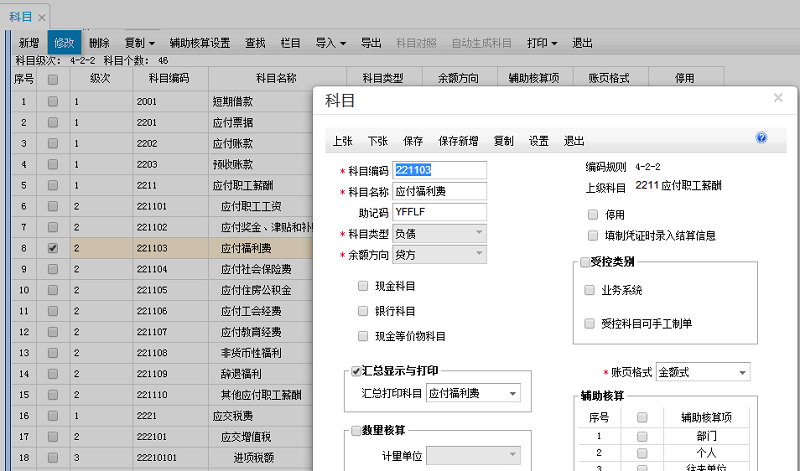
Task: Check the 部门 auxiliary item checkbox
Action: point(642,436)
